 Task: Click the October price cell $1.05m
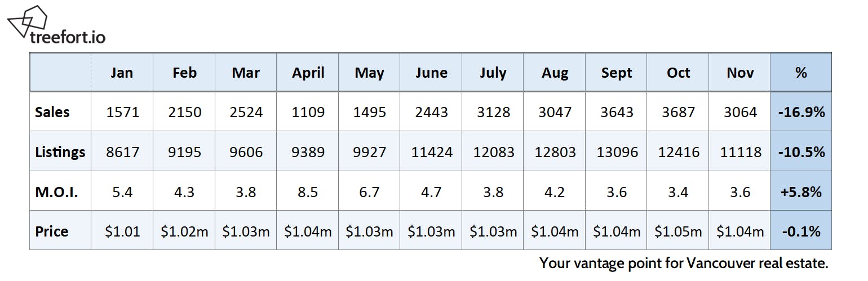click(x=678, y=231)
